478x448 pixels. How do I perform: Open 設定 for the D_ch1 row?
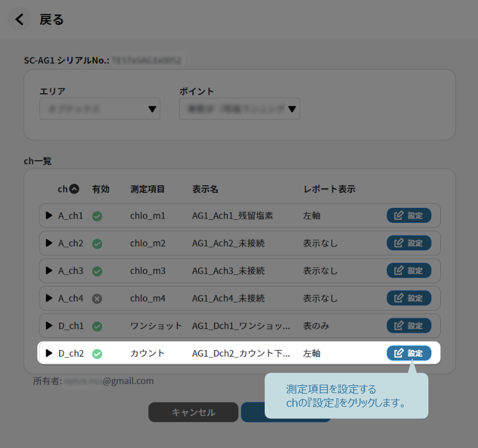click(409, 326)
